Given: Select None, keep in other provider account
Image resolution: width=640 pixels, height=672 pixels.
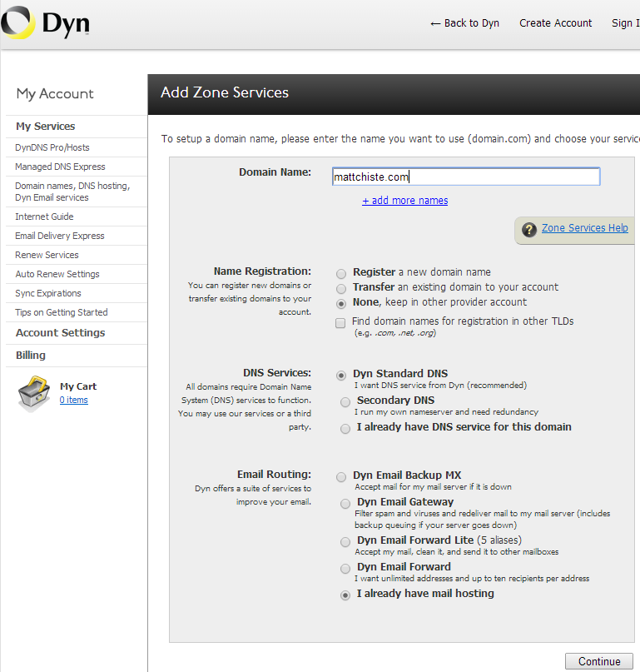Looking at the screenshot, I should click(341, 304).
